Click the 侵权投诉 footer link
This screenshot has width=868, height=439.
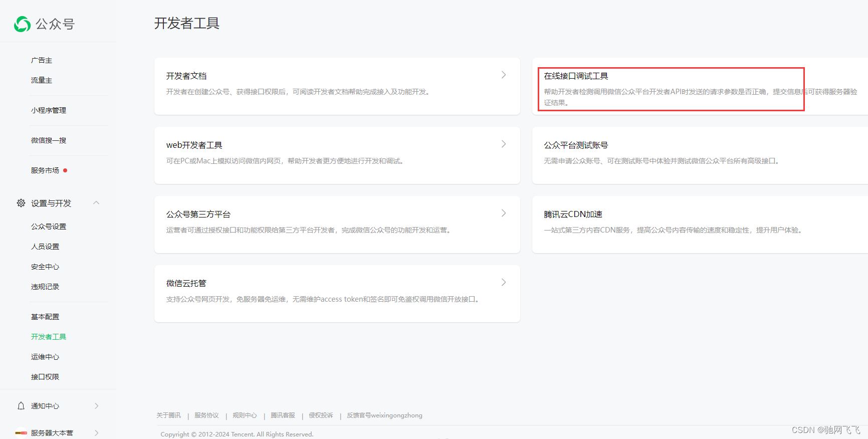coord(321,415)
